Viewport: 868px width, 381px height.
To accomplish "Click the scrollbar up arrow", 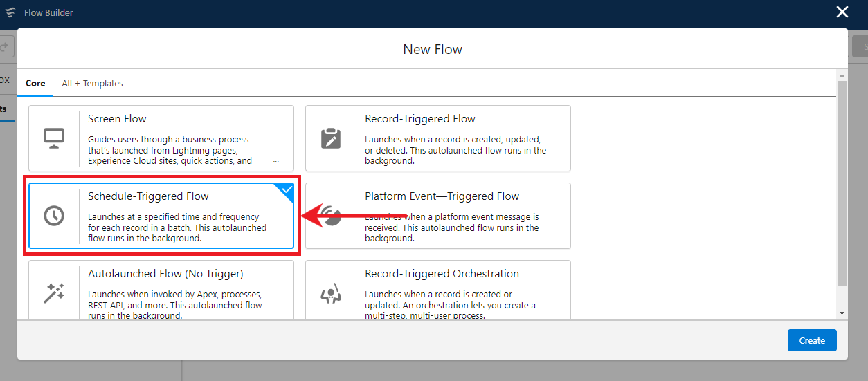I will point(842,75).
